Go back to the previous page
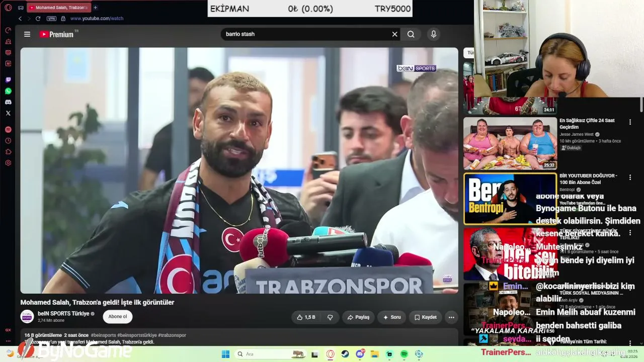The width and height of the screenshot is (644, 362). point(20,19)
